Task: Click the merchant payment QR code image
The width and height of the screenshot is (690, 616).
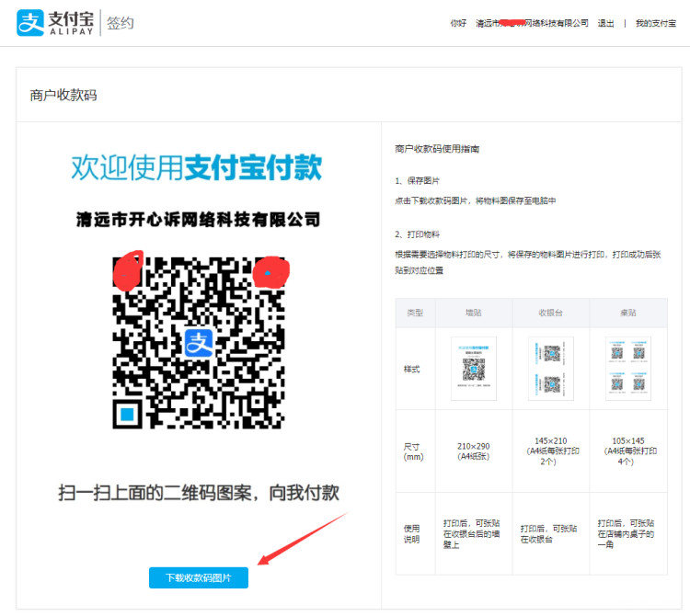Action: [198, 342]
